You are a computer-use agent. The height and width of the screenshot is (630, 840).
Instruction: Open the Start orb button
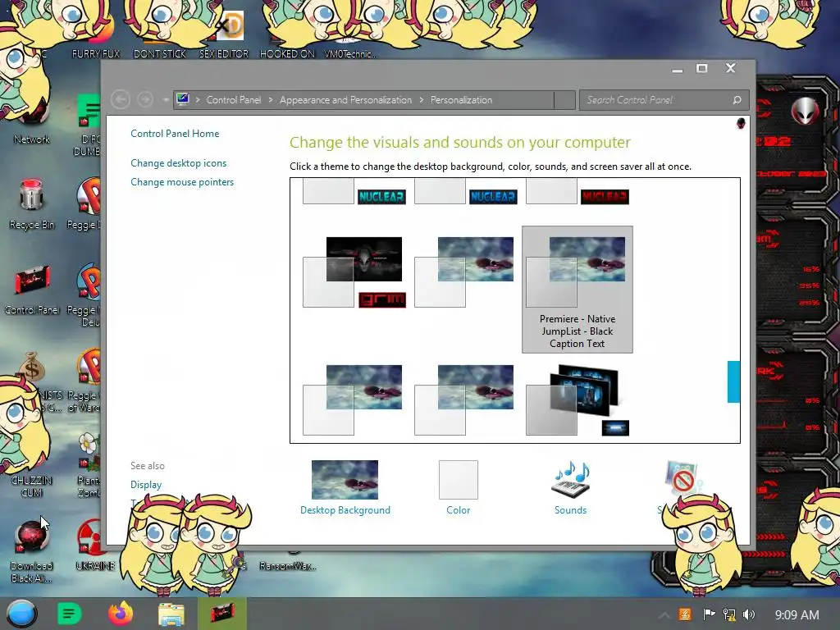21,614
